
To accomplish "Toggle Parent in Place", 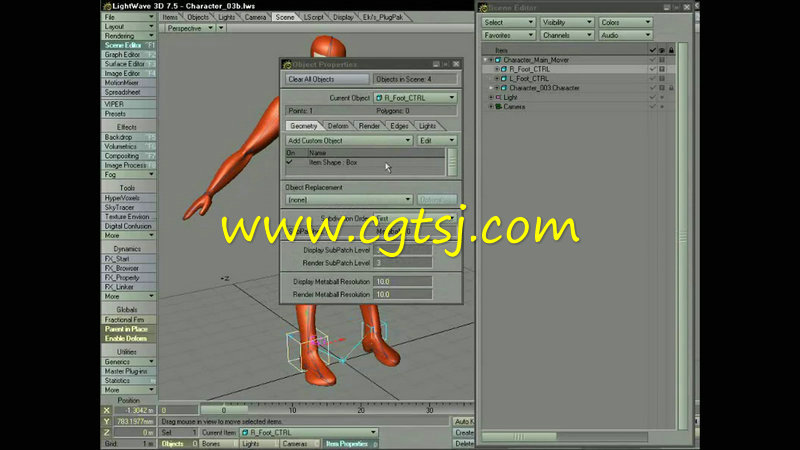I will (x=129, y=330).
